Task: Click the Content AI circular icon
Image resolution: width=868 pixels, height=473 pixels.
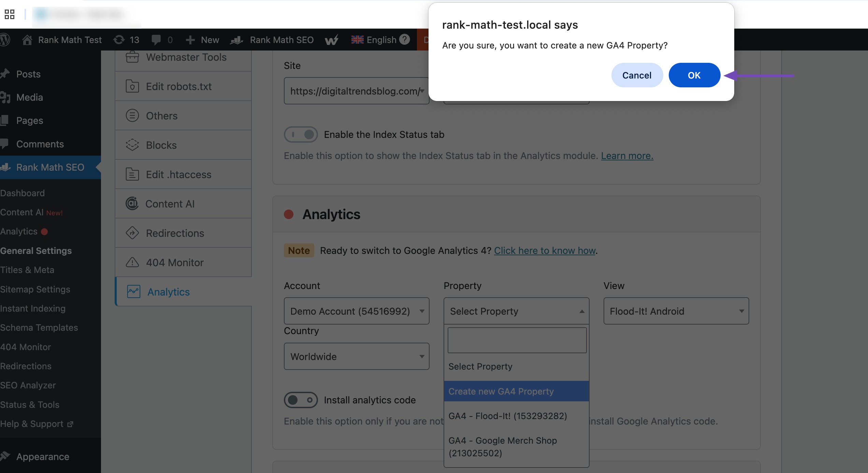Action: [132, 204]
